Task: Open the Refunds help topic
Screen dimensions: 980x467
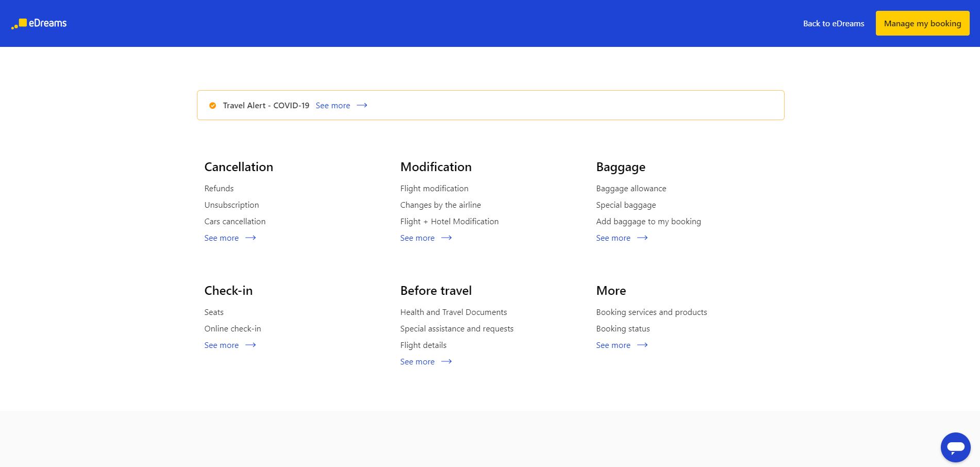Action: [x=219, y=189]
